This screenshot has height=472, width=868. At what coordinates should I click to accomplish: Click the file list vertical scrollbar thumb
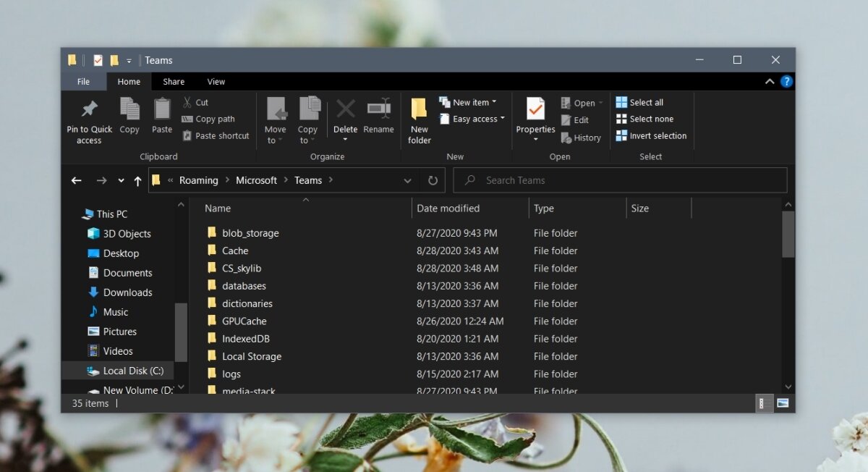(788, 234)
